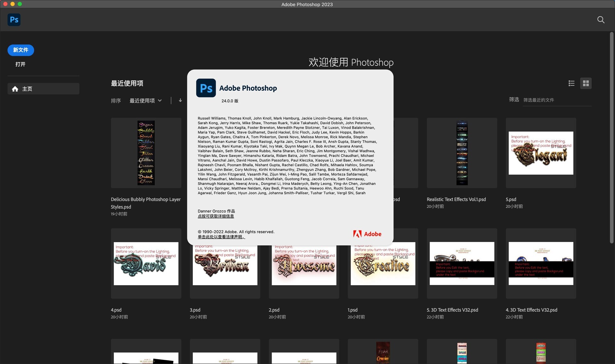
Task: Click the file name 5.psd
Action: pyautogui.click(x=511, y=199)
